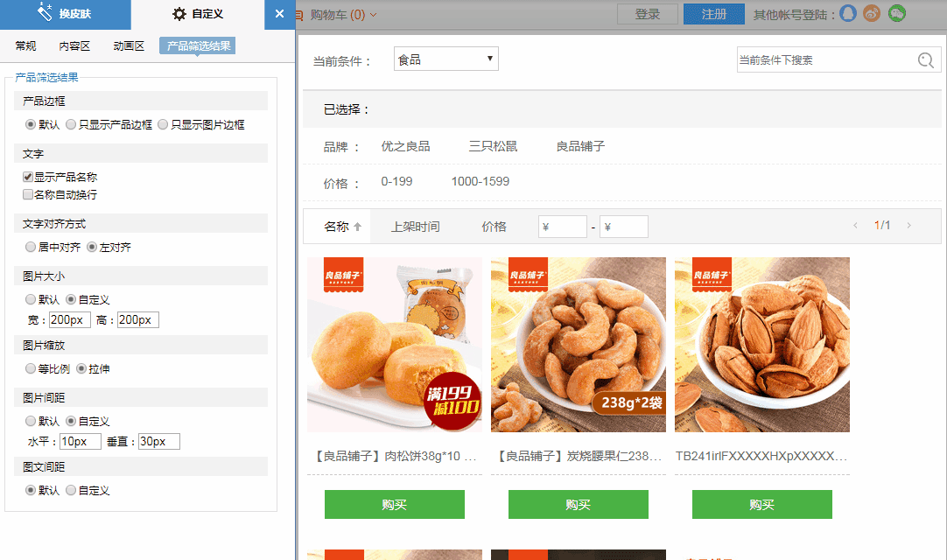Filter by price range 1000-1599
The image size is (947, 560).
[x=481, y=181]
